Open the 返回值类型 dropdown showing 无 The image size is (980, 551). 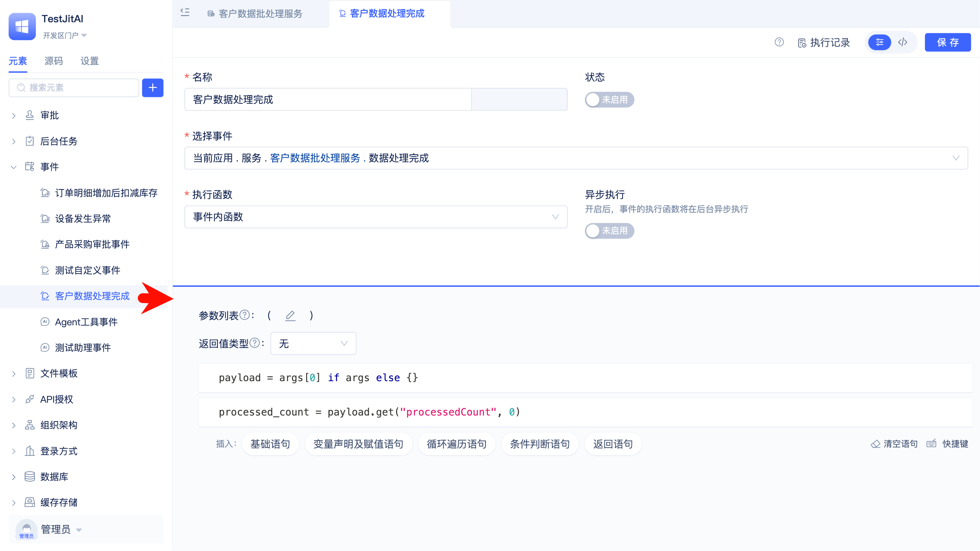tap(313, 344)
